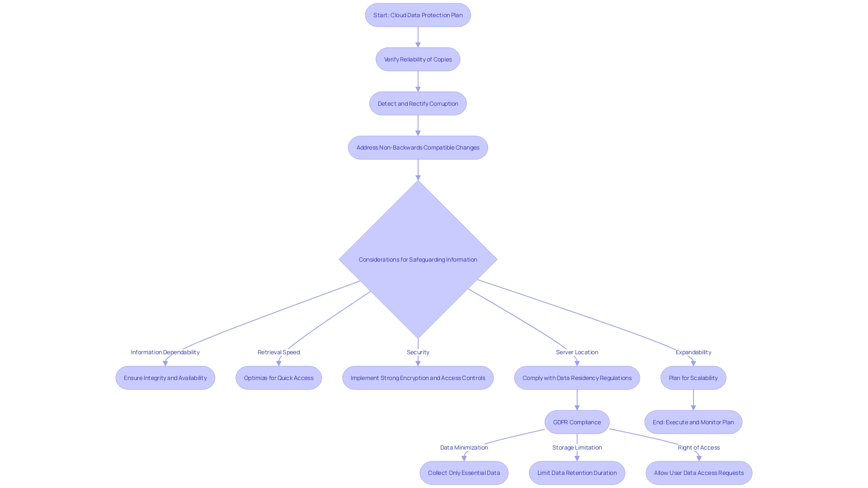
Task: Select the Implement Strong Encryption node
Action: (x=418, y=377)
